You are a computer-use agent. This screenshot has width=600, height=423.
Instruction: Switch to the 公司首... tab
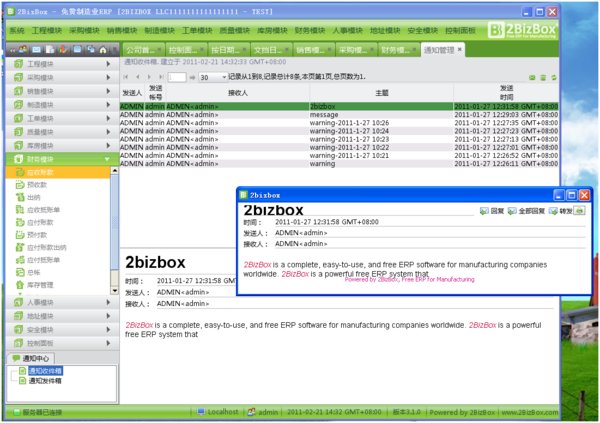pyautogui.click(x=142, y=50)
